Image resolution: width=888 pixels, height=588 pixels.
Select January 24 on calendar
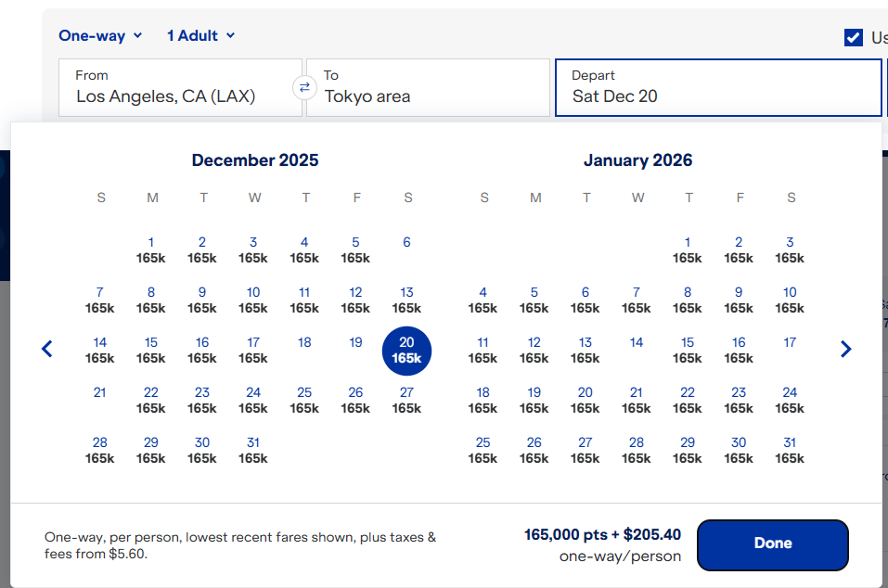click(790, 400)
